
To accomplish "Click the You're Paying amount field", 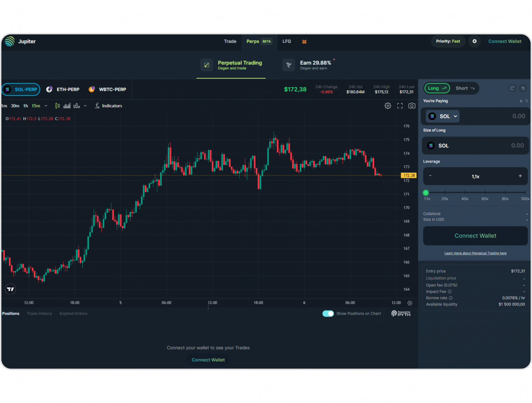I will (x=475, y=116).
